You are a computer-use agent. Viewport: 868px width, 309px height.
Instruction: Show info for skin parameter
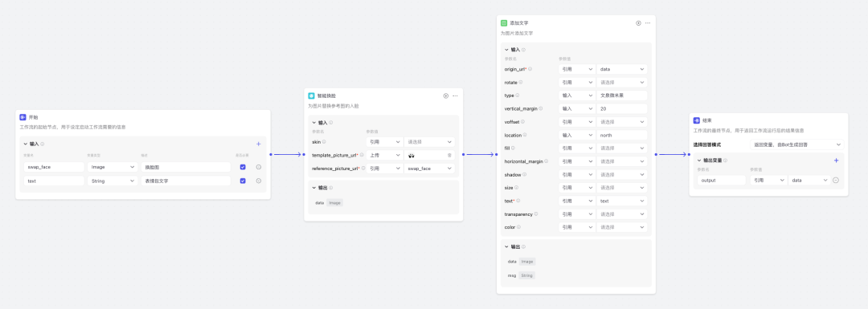(325, 142)
